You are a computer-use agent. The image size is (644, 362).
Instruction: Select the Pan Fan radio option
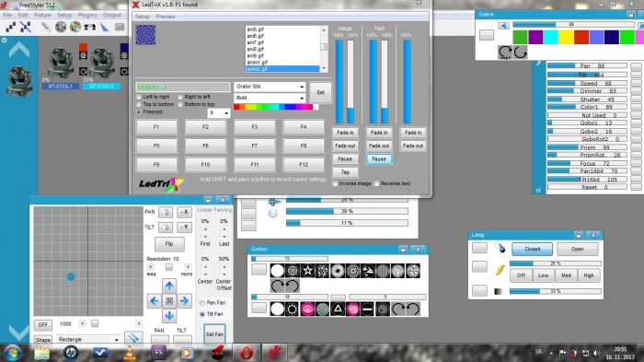point(202,303)
